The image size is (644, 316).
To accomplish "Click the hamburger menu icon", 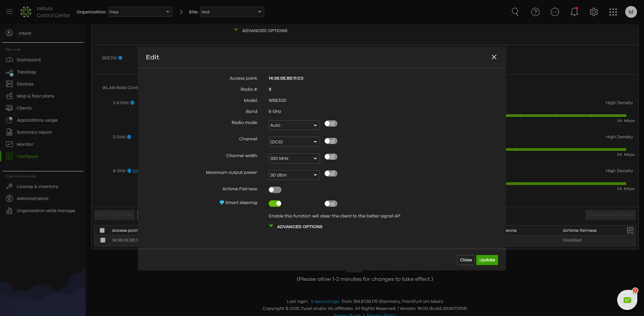I will [9, 12].
